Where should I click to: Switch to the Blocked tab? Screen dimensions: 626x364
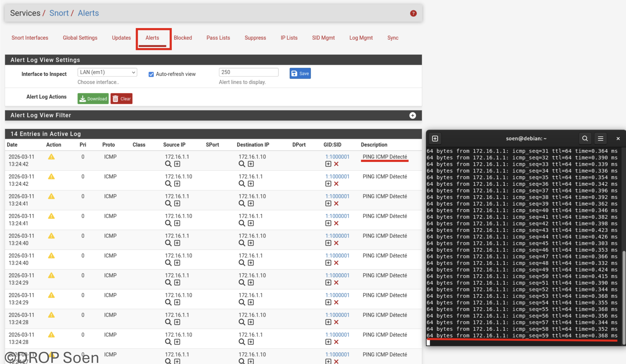click(183, 38)
